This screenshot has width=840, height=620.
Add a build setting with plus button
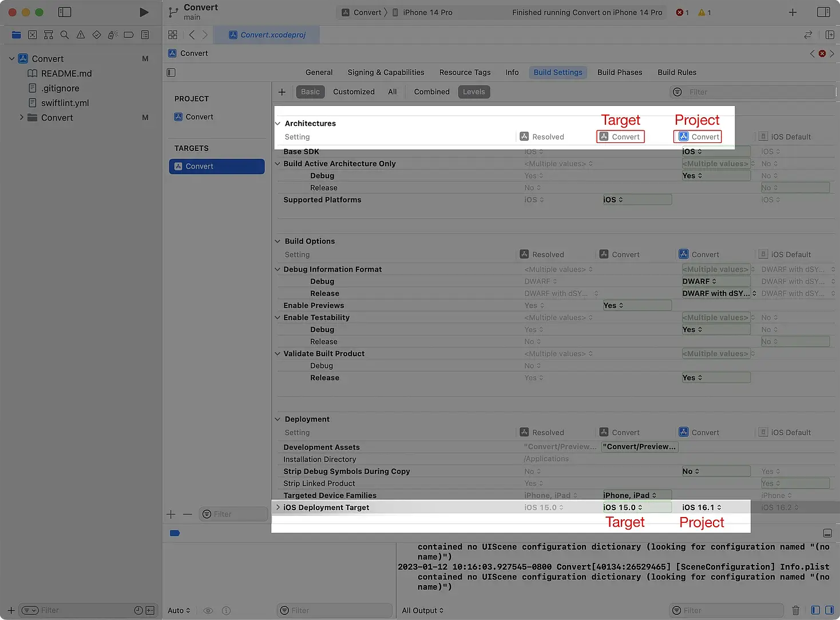pos(282,92)
